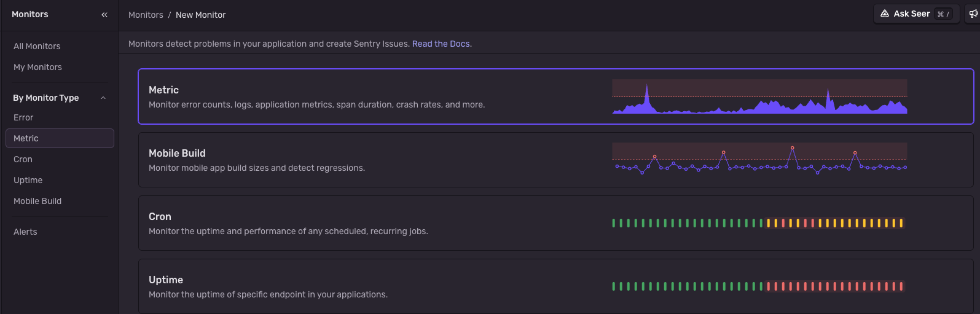Click the Uptime 'specific endpoint' description
Viewport: 980px width, 314px height.
point(268,294)
